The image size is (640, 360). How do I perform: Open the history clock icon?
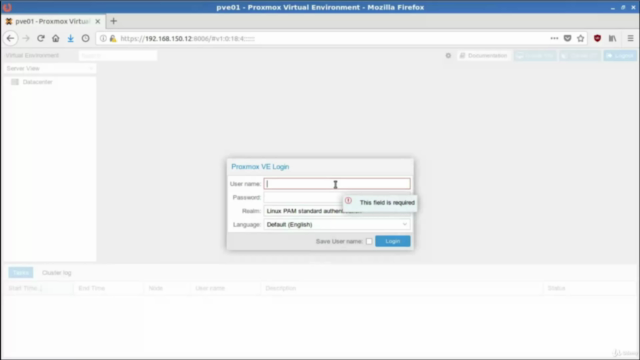point(85,38)
